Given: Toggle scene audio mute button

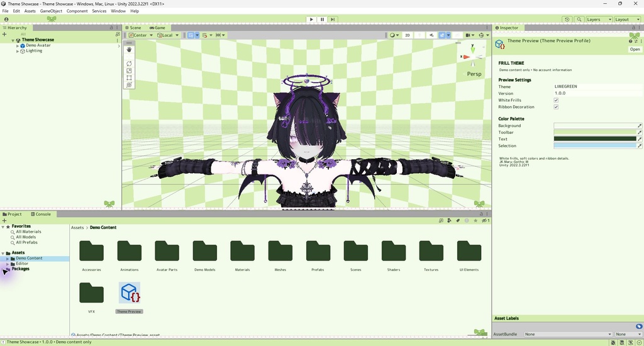Looking at the screenshot, I should pyautogui.click(x=431, y=35).
